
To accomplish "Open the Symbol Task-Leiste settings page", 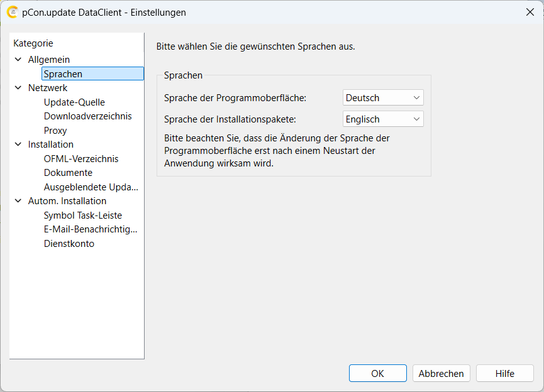I will click(82, 215).
